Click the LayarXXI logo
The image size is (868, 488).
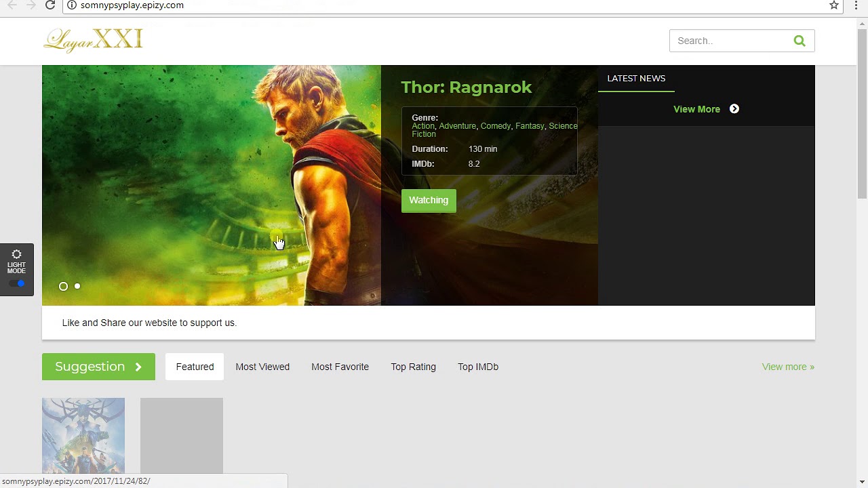click(93, 40)
